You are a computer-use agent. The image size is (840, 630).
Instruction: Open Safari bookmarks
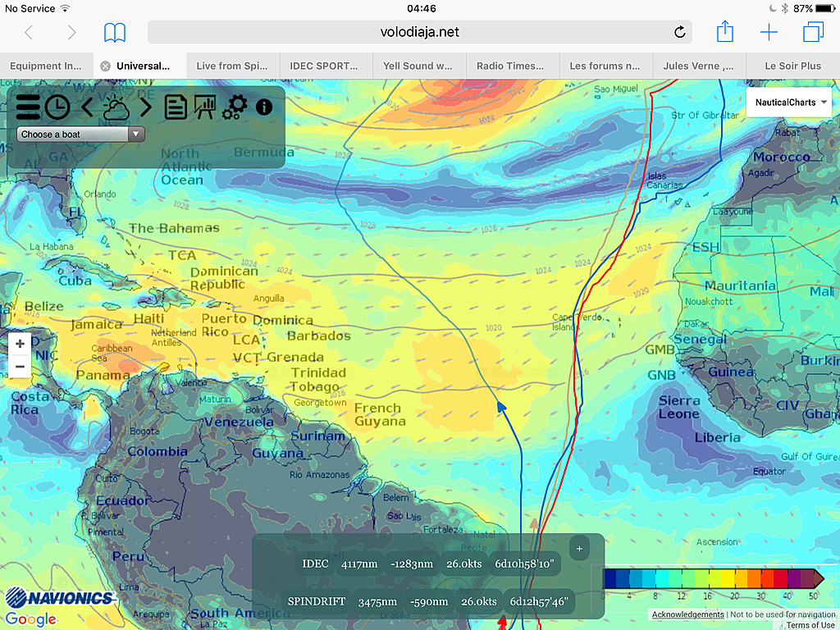115,32
